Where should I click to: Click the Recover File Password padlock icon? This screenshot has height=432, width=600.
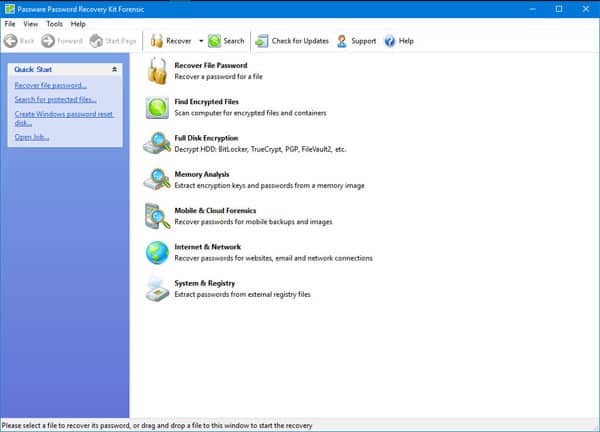pyautogui.click(x=157, y=71)
